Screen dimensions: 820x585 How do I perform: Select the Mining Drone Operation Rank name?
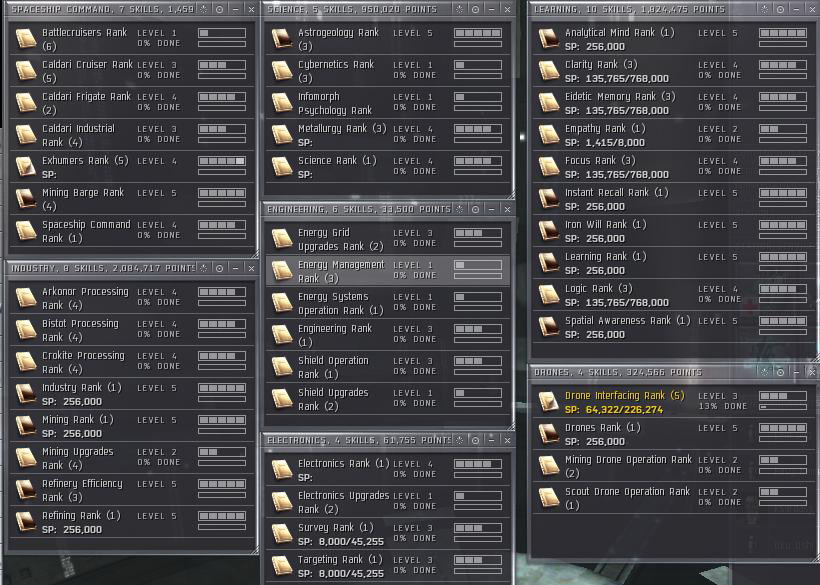click(x=628, y=466)
